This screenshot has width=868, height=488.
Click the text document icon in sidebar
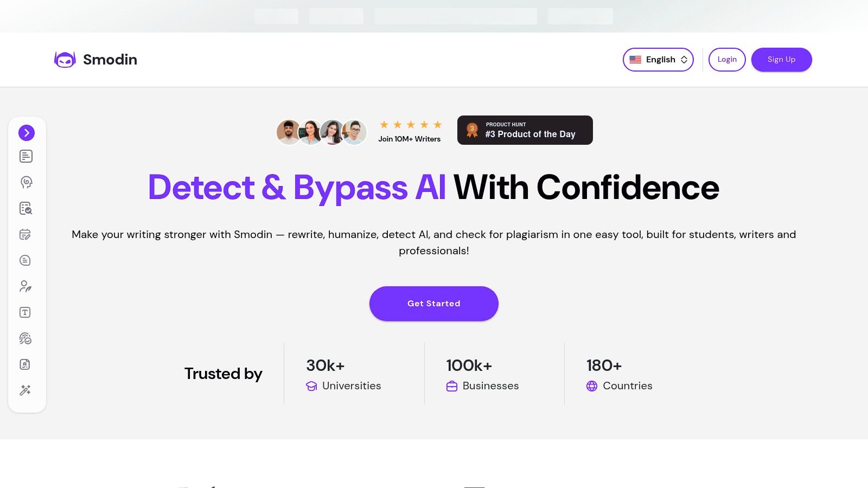click(x=26, y=156)
